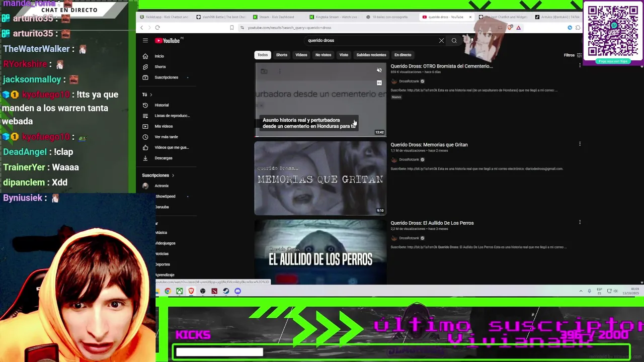Screen dimensions: 644x362
Task: Select the Videos filter chip
Action: coord(301,55)
